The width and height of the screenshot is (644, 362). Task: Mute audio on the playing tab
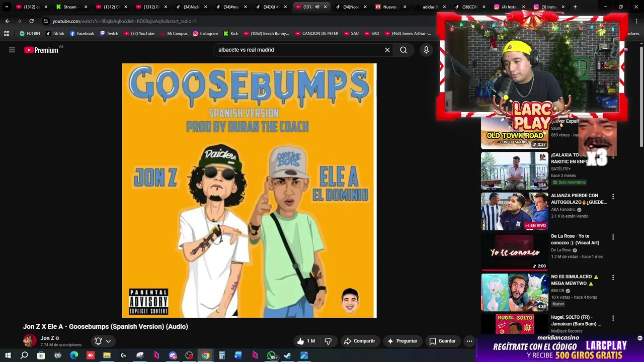317,7
